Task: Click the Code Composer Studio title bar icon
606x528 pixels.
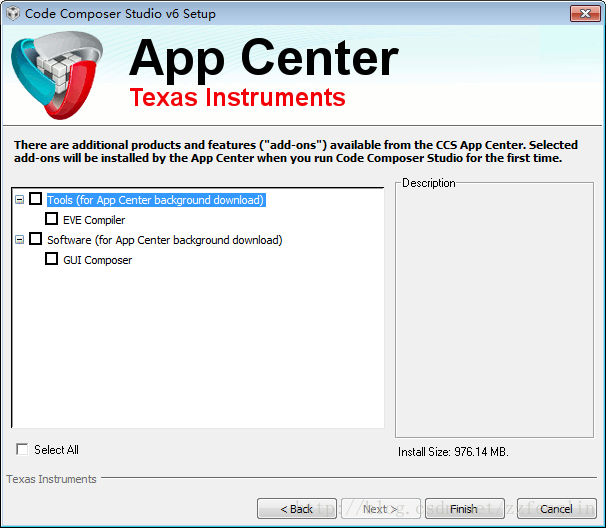Action: [x=13, y=14]
